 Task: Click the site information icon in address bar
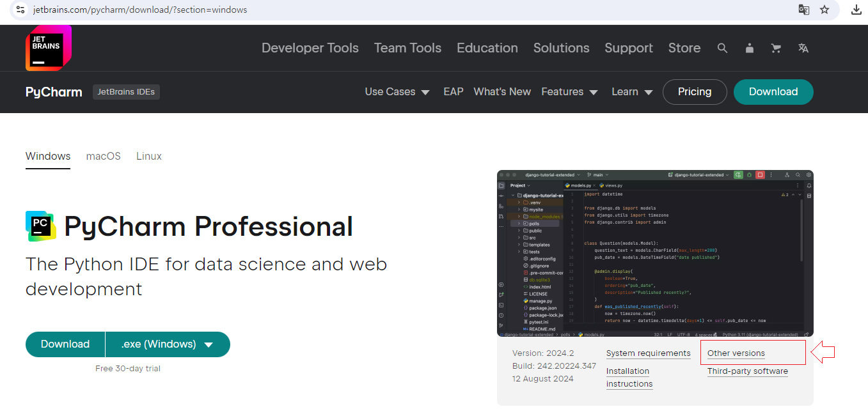pos(20,10)
